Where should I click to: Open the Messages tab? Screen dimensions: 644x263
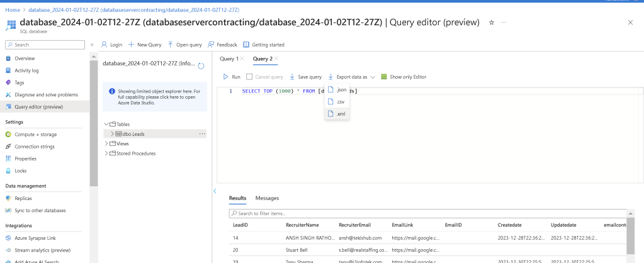(267, 198)
